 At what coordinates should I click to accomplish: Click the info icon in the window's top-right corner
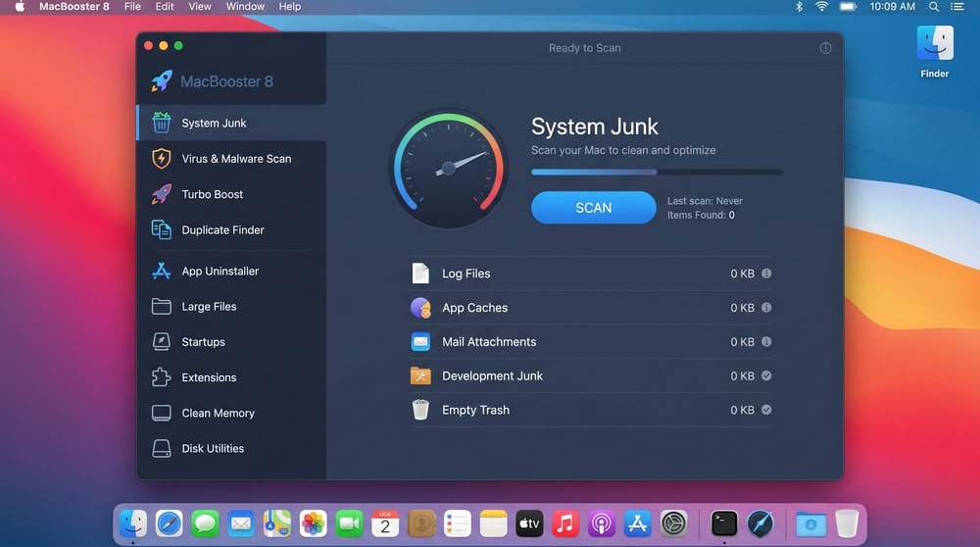click(x=825, y=48)
